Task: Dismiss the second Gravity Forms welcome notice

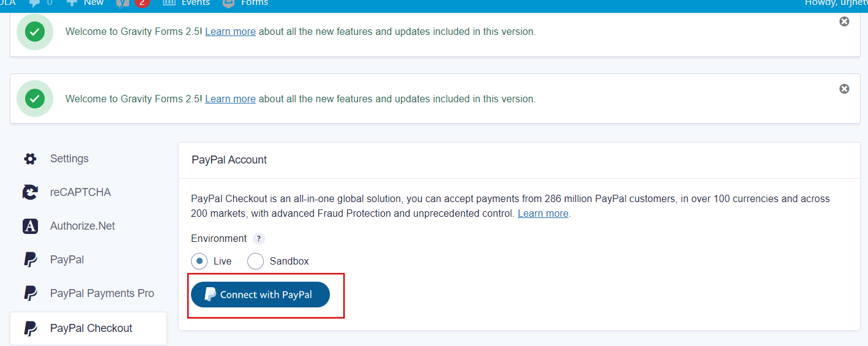Action: (844, 89)
